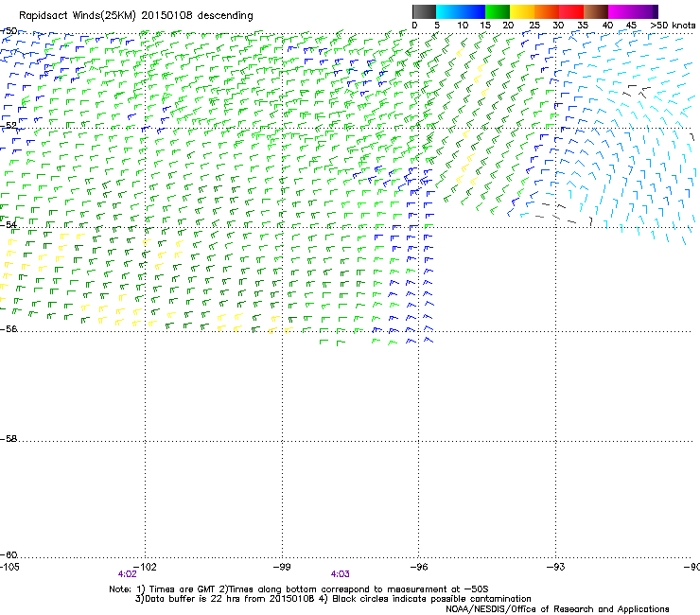The width and height of the screenshot is (700, 615).
Task: Click the red 30-35 knots legend segment
Action: click(571, 11)
